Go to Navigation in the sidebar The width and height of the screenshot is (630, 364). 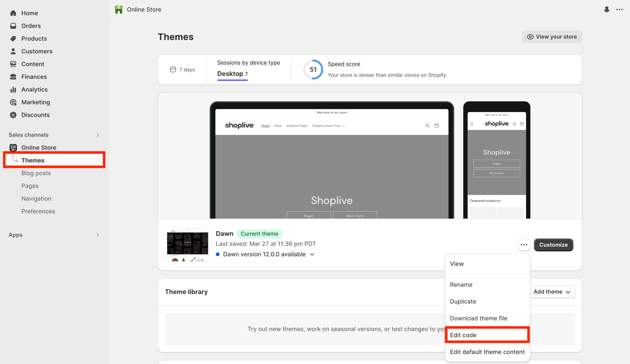[x=36, y=198]
